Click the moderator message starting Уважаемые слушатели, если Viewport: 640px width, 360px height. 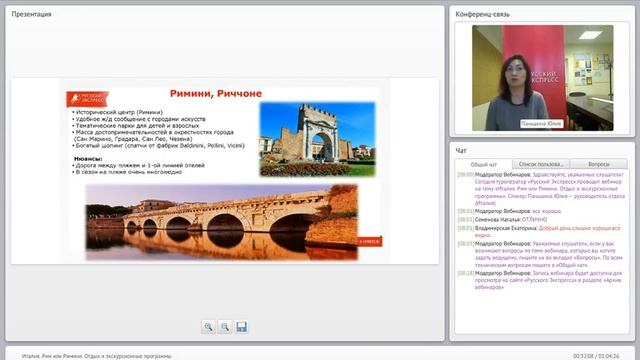coord(540,254)
